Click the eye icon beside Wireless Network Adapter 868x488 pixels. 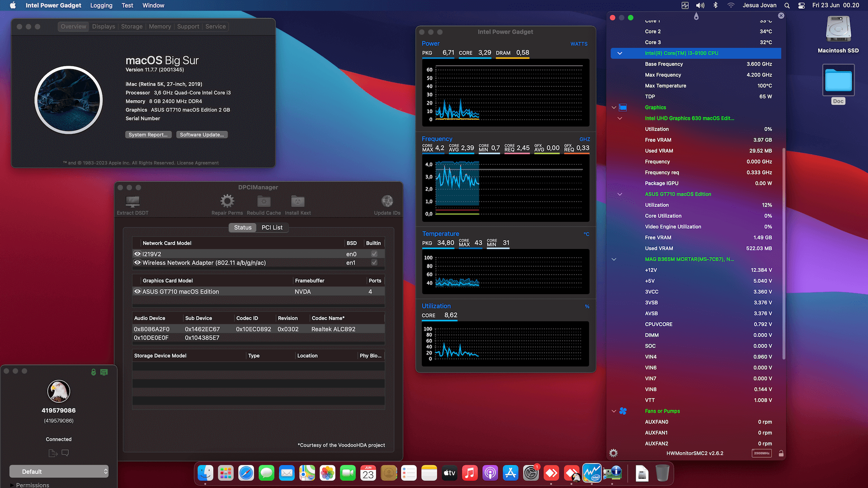pos(137,263)
